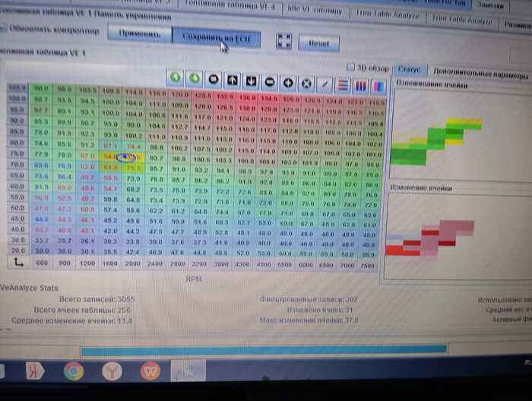Image resolution: width=532 pixels, height=401 pixels.
Task: Click the multiply (X) cell values icon
Action: coord(308,81)
